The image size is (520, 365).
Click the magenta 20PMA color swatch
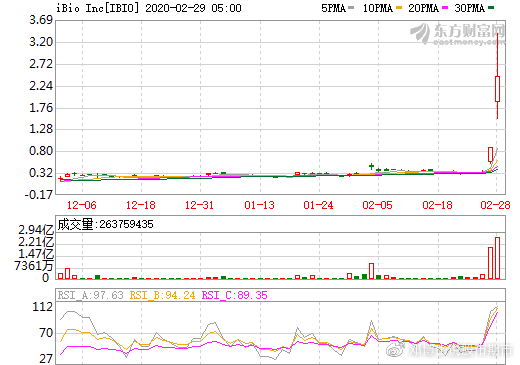click(445, 8)
